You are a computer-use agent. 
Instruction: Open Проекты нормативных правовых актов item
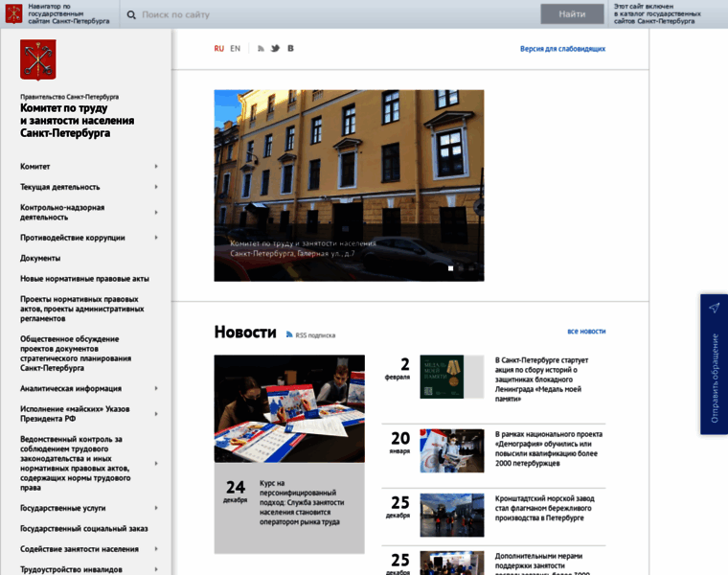pyautogui.click(x=82, y=309)
